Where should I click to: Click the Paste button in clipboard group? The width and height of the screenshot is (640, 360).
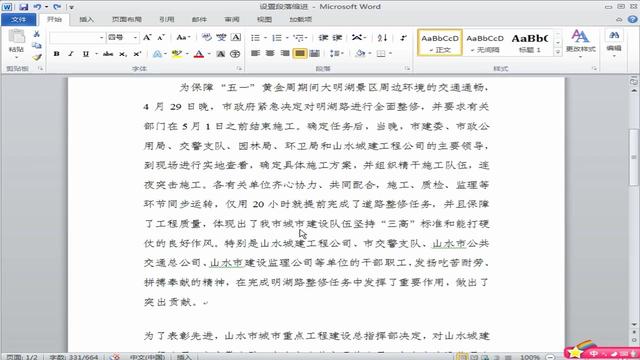16,44
